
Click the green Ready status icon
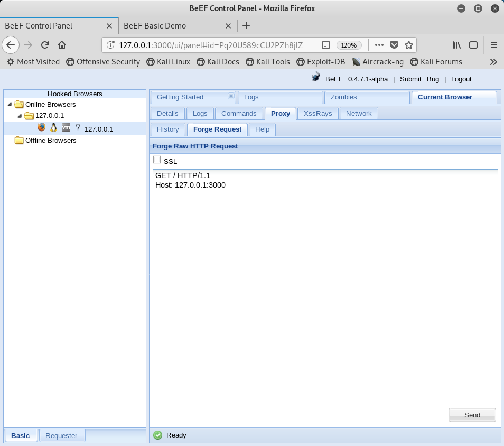coord(158,435)
